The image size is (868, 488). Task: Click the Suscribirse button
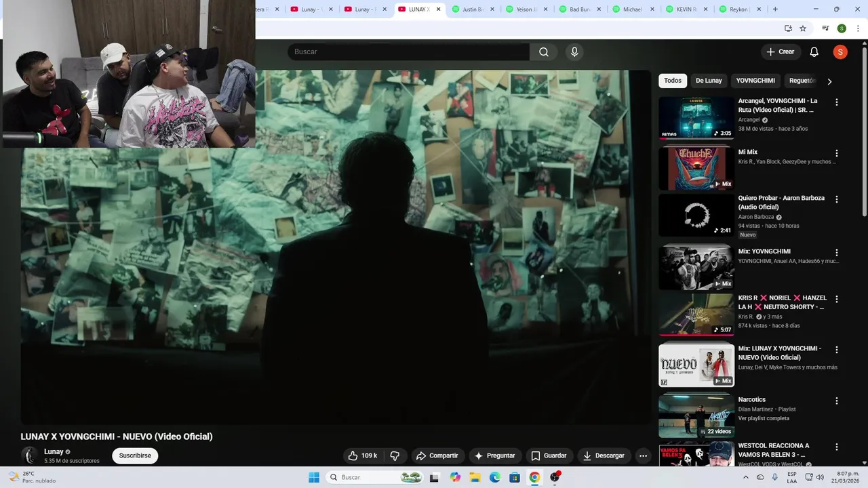(x=135, y=455)
